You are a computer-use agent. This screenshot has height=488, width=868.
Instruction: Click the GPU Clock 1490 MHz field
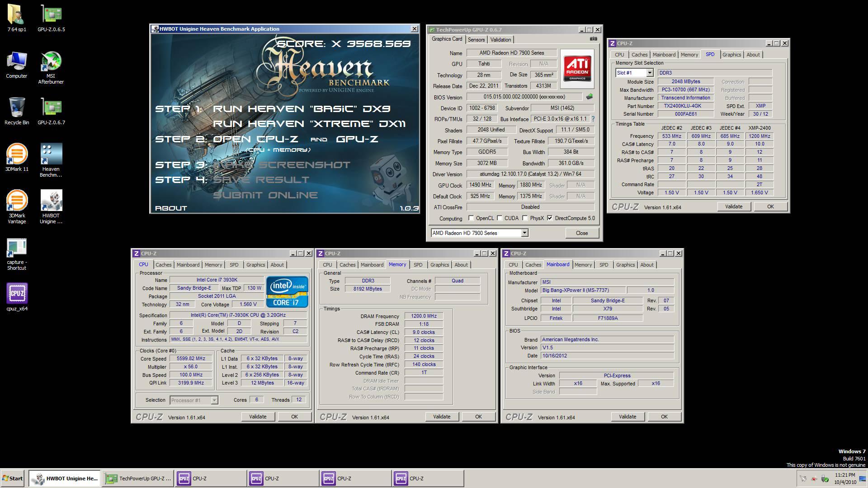[x=480, y=185]
